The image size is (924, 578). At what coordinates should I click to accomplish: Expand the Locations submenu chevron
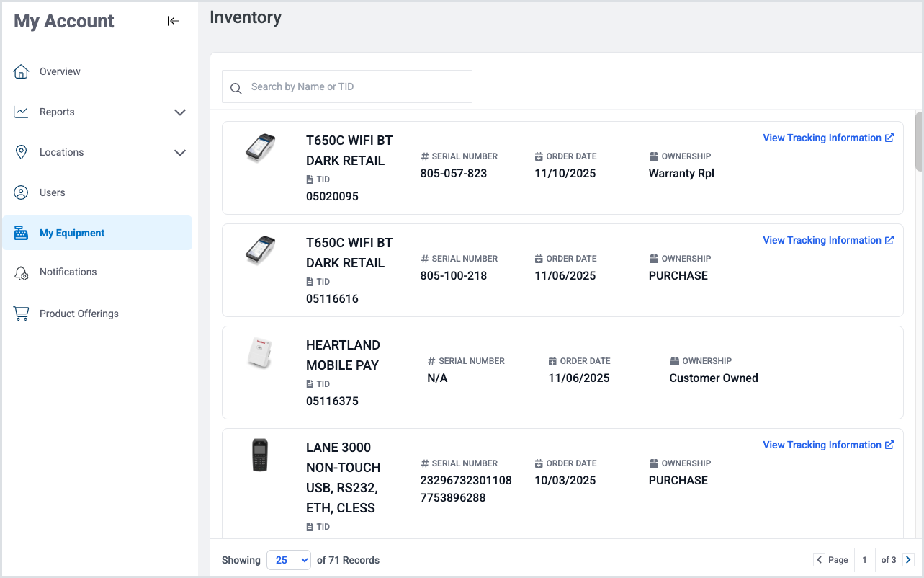[x=180, y=153]
